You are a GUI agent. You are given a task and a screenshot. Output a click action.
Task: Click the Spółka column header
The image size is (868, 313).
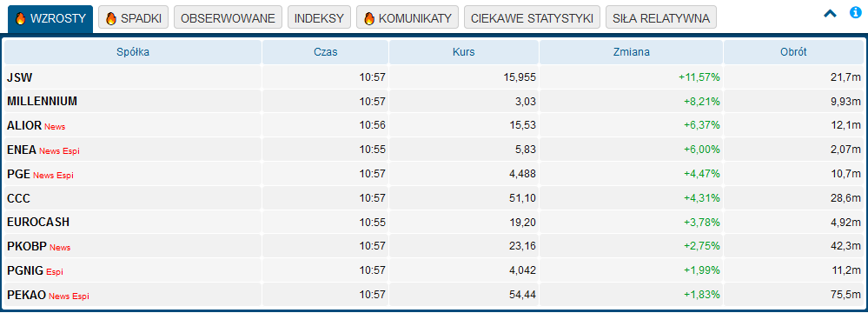tap(133, 52)
